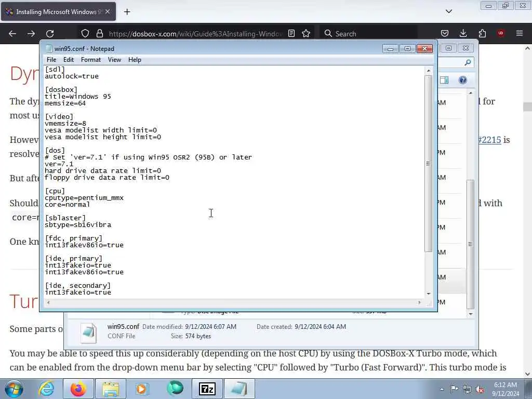The width and height of the screenshot is (532, 399).
Task: Open Windows Media Player taskbar icon
Action: [142, 389]
